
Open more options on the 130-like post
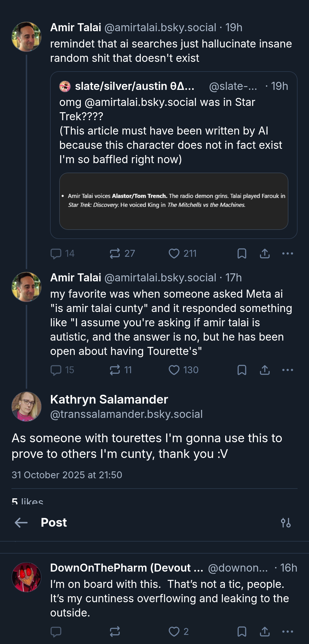coord(288,370)
